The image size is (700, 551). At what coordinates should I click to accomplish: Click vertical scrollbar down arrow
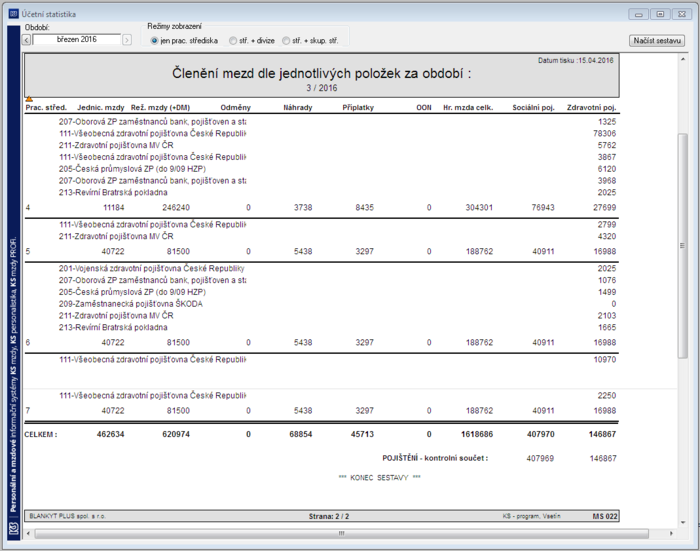pyautogui.click(x=683, y=522)
